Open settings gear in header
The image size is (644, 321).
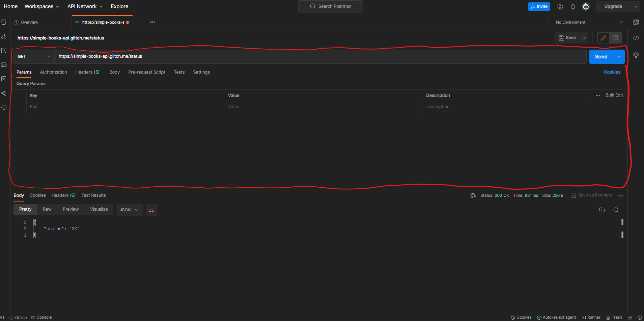(560, 6)
